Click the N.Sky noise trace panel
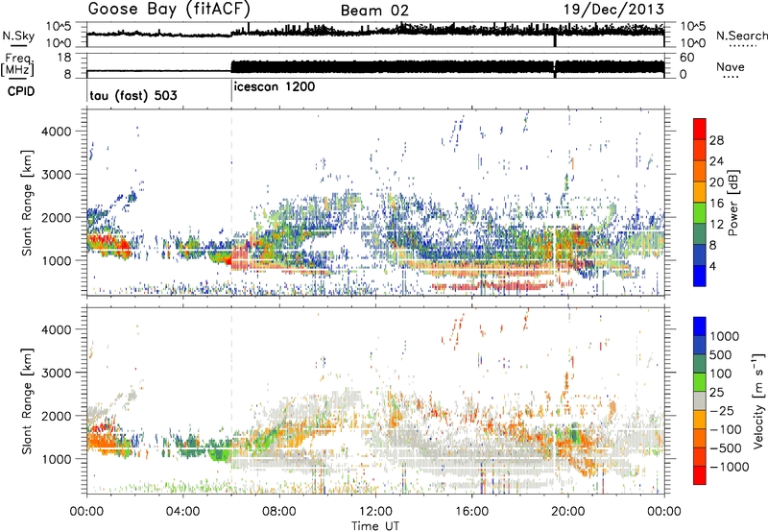Image resolution: width=768 pixels, height=532 pixels. (x=375, y=35)
